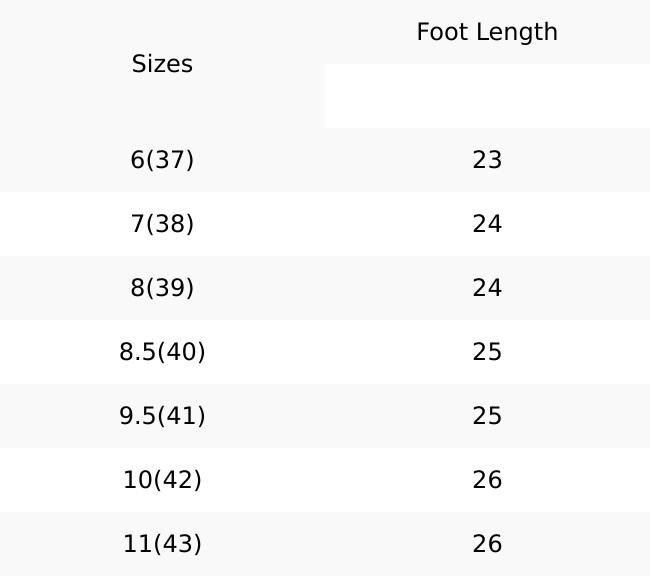Choose the only size with 23 foot length
650x576 pixels.
162,160
